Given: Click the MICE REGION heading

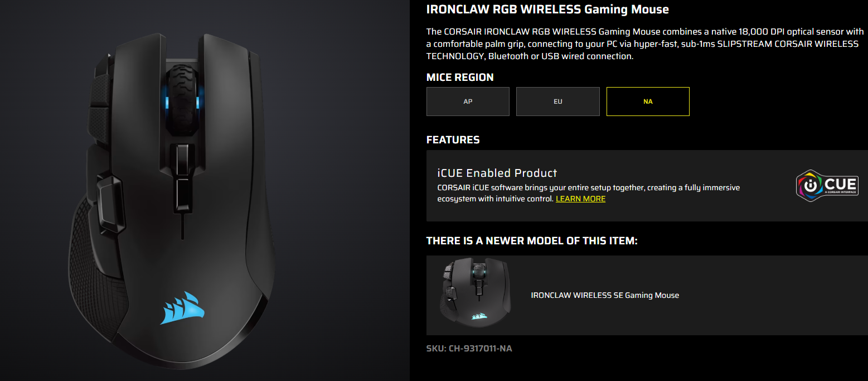Looking at the screenshot, I should click(460, 78).
